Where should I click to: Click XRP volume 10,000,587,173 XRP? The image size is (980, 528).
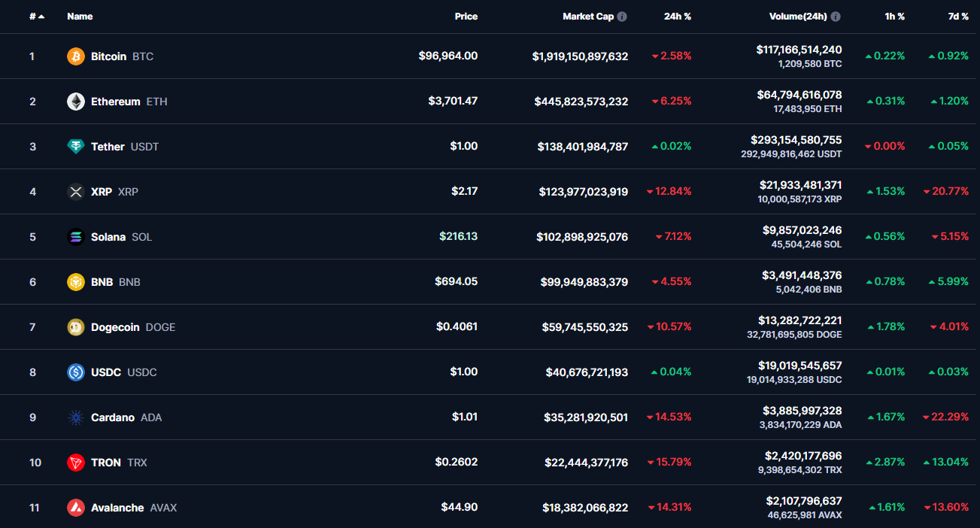(800, 199)
